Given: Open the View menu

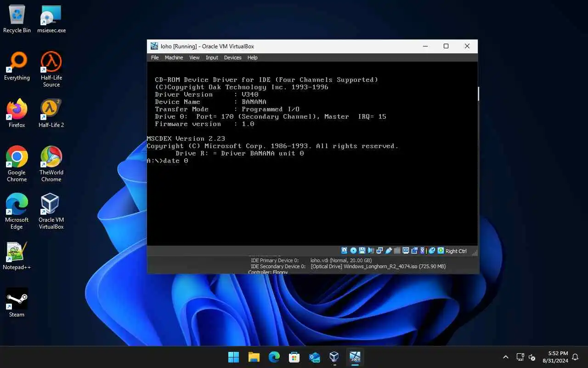Looking at the screenshot, I should point(194,57).
